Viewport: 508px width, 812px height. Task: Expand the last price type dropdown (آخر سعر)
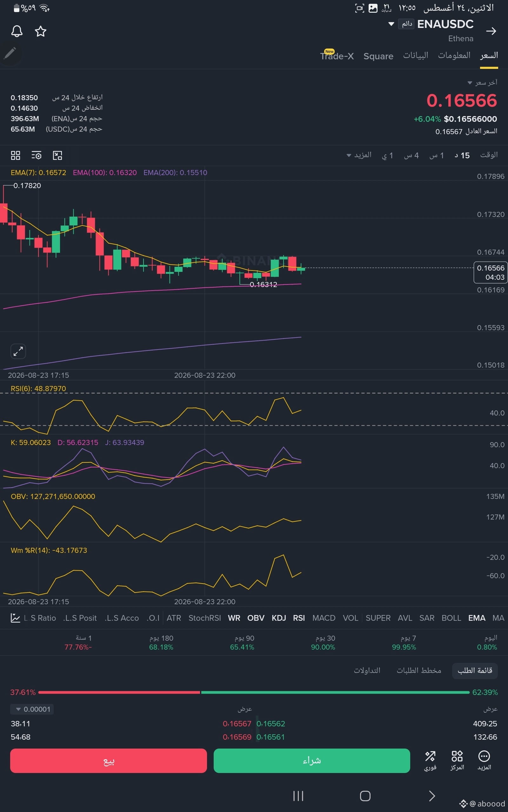(482, 82)
